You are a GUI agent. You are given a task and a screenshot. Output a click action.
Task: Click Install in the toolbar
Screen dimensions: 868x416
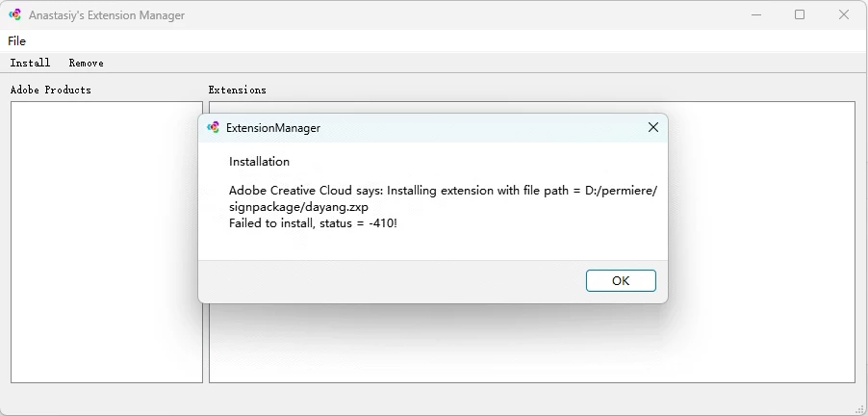click(x=30, y=63)
